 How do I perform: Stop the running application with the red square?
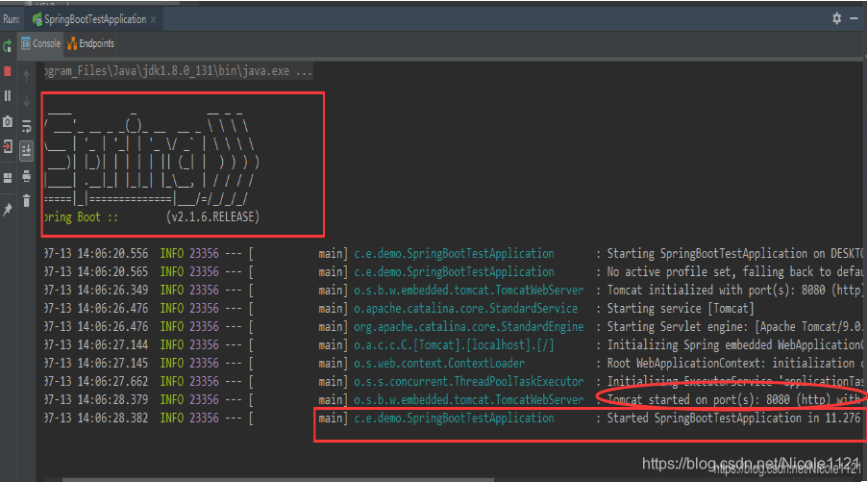pos(7,71)
